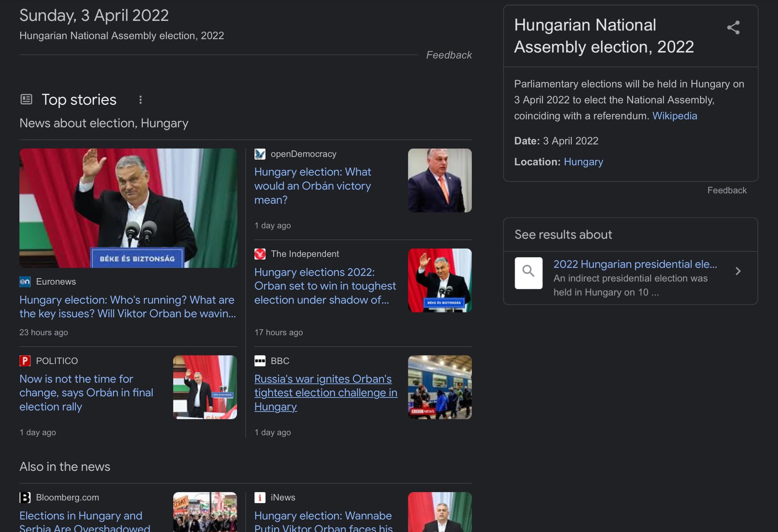The image size is (778, 532).
Task: Click the openDemocracy source logo
Action: tap(260, 154)
